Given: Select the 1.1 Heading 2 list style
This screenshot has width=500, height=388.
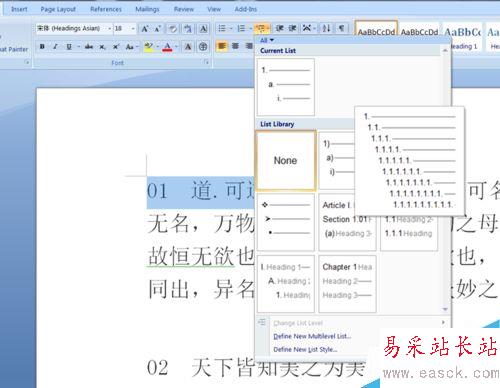Looking at the screenshot, I should point(409,233).
